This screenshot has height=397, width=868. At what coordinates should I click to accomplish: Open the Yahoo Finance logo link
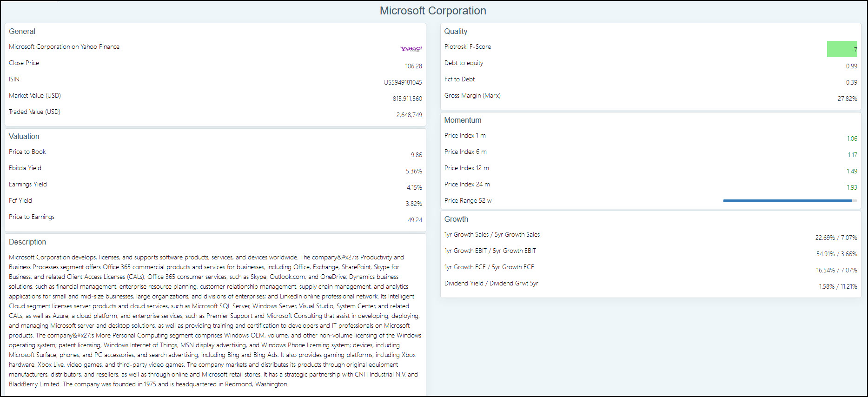pos(411,49)
